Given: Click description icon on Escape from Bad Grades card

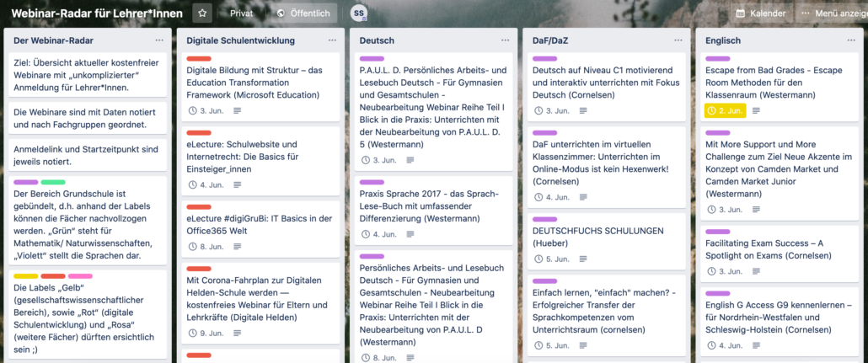Looking at the screenshot, I should (756, 110).
